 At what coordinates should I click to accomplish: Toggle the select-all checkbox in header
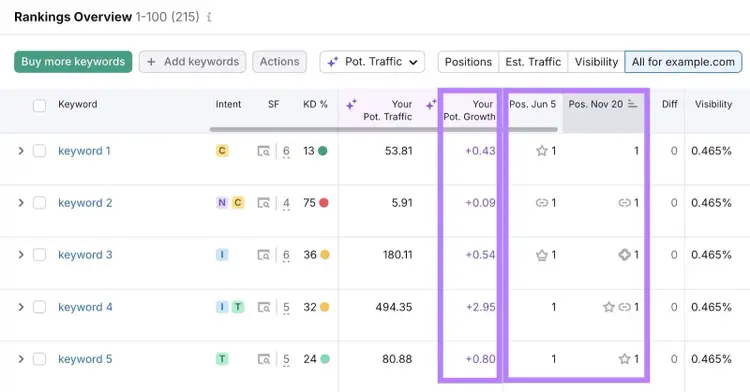point(39,105)
